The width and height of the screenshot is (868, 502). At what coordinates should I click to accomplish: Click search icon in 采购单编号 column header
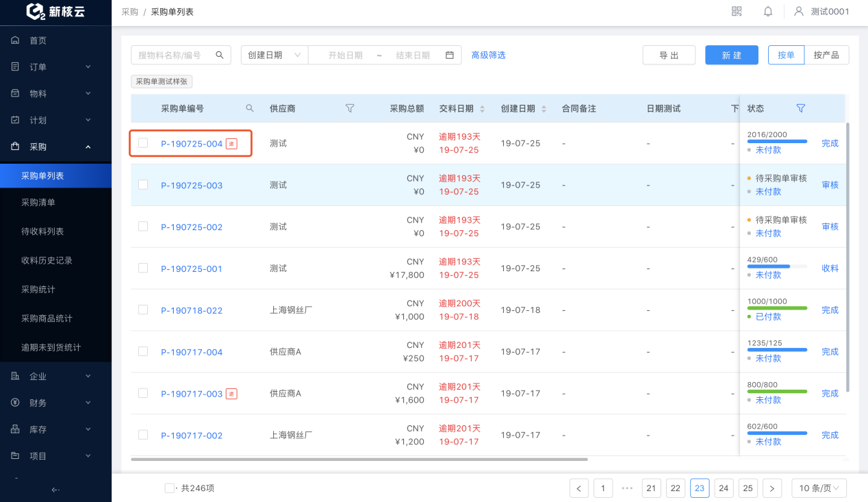click(250, 108)
